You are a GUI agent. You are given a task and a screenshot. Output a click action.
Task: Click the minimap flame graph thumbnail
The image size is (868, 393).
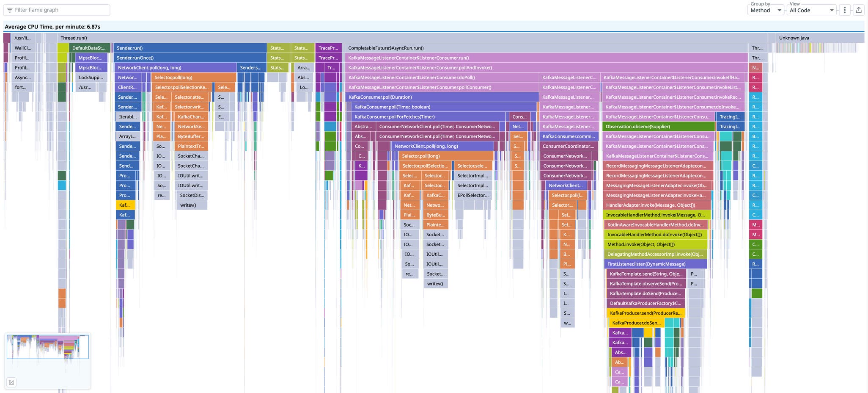coord(47,347)
